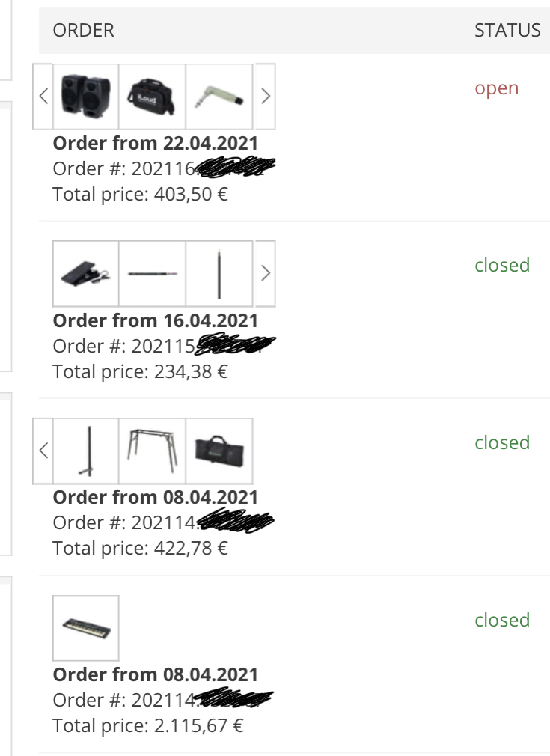Open the audio cable thumbnail

coord(152,273)
